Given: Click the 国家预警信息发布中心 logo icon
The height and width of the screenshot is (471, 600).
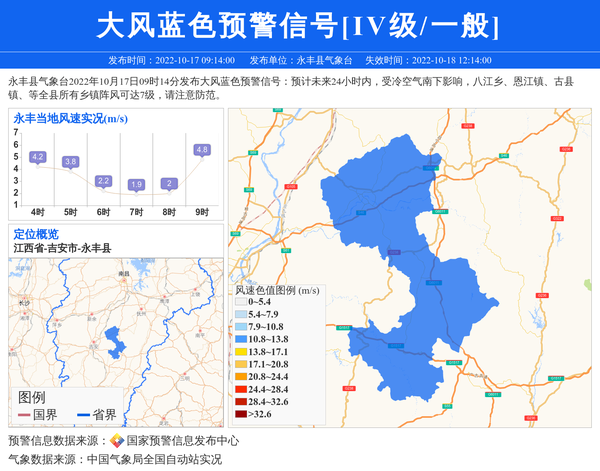Looking at the screenshot, I should pyautogui.click(x=116, y=441).
